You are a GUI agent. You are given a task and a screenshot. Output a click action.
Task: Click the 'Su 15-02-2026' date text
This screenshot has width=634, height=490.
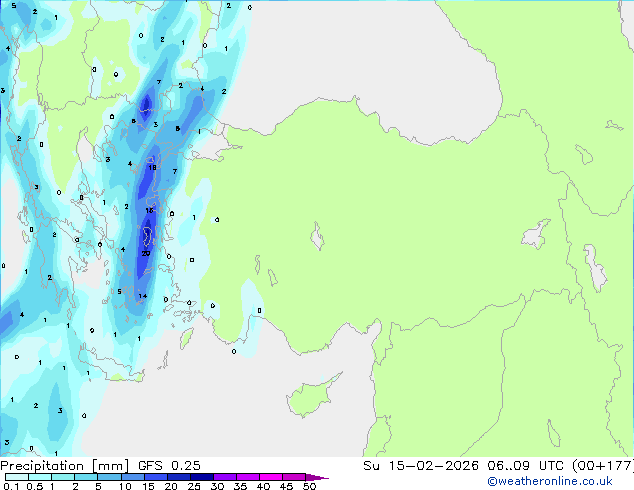(421, 466)
